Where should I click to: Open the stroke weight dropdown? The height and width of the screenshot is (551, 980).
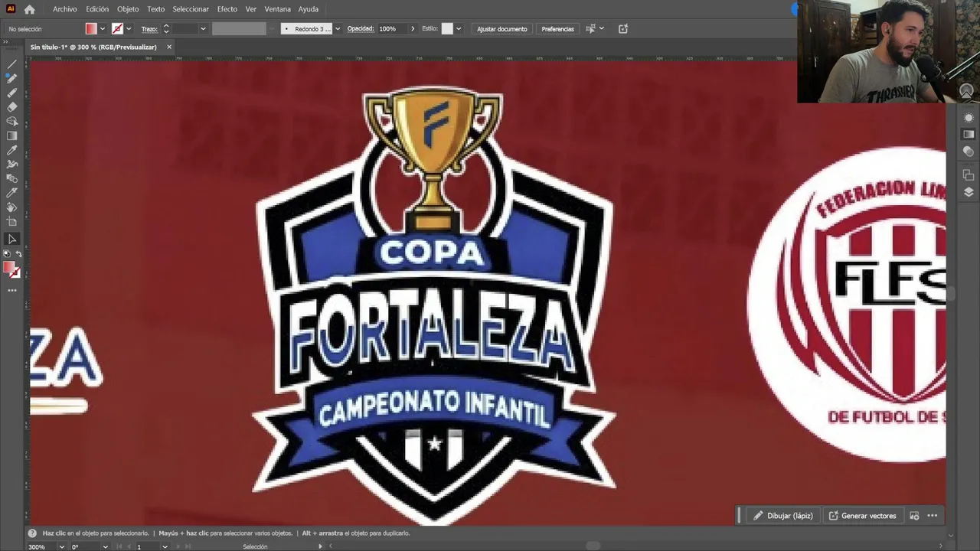tap(203, 29)
